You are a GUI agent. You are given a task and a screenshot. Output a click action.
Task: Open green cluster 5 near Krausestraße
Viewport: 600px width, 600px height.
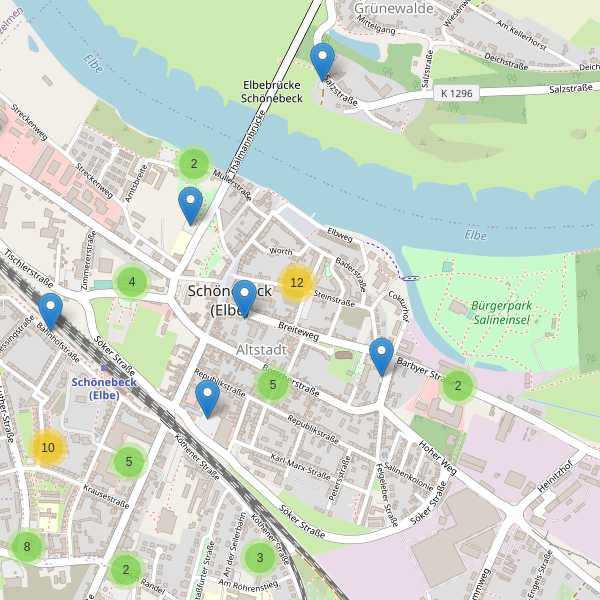point(129,461)
